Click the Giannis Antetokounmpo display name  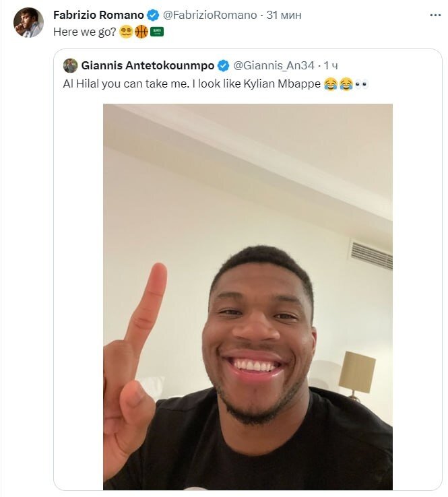[x=148, y=65]
